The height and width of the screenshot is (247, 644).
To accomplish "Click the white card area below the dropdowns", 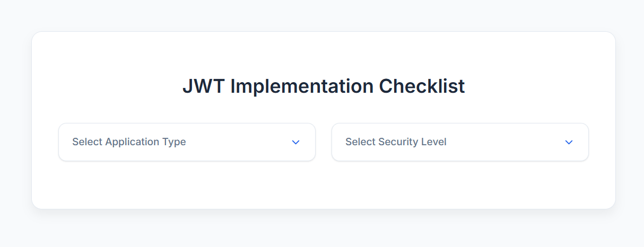I will click(x=324, y=186).
